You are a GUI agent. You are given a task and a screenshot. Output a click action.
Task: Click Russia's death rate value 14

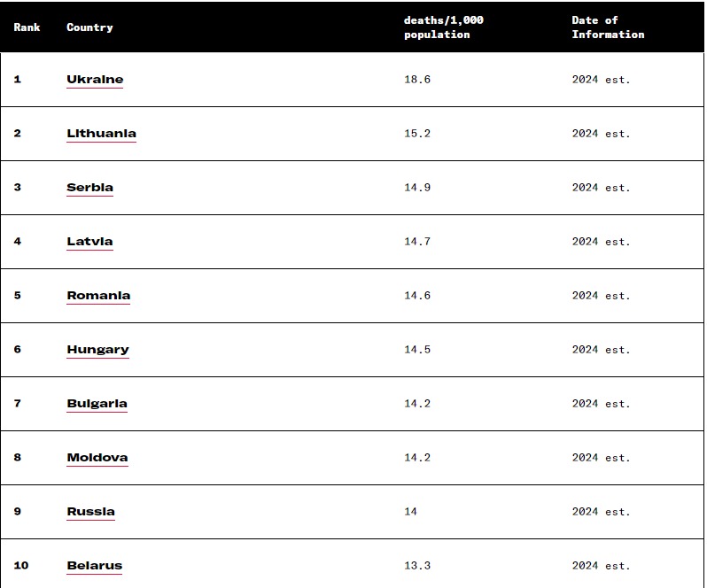tap(410, 512)
